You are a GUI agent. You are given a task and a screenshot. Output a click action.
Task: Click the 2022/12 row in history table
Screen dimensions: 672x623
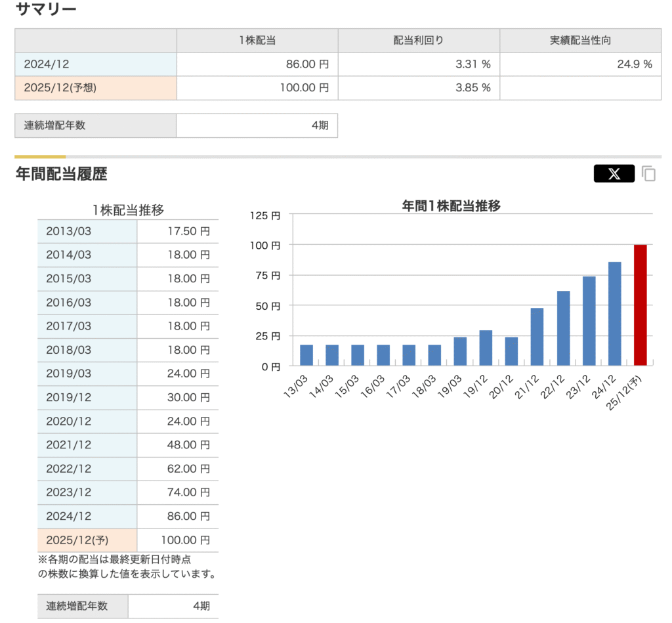point(128,469)
